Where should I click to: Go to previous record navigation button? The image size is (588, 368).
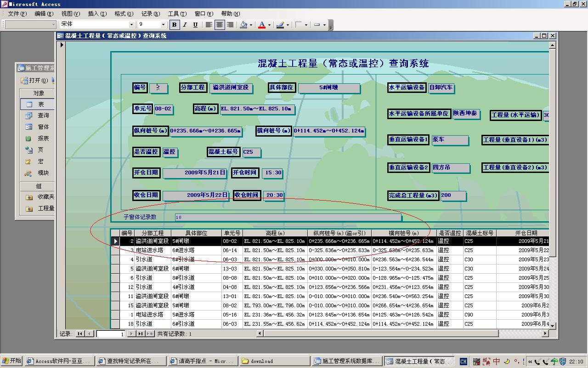[90, 334]
